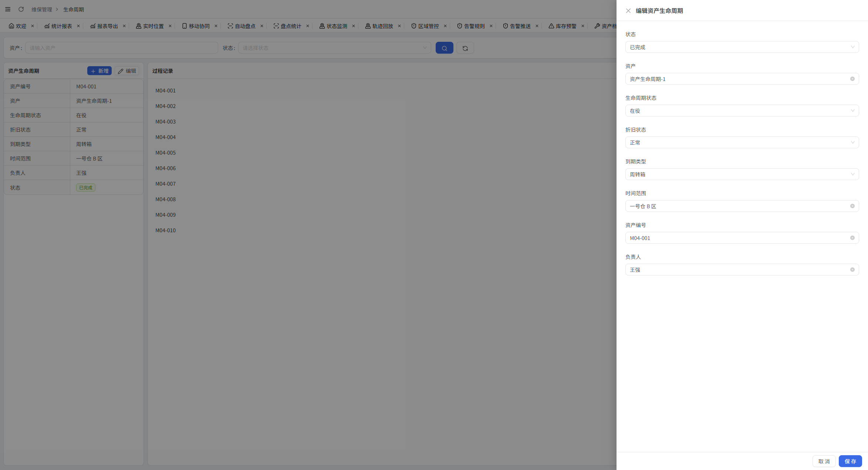Focus the 资产 input in the drawer
This screenshot has width=868, height=470.
(742, 79)
